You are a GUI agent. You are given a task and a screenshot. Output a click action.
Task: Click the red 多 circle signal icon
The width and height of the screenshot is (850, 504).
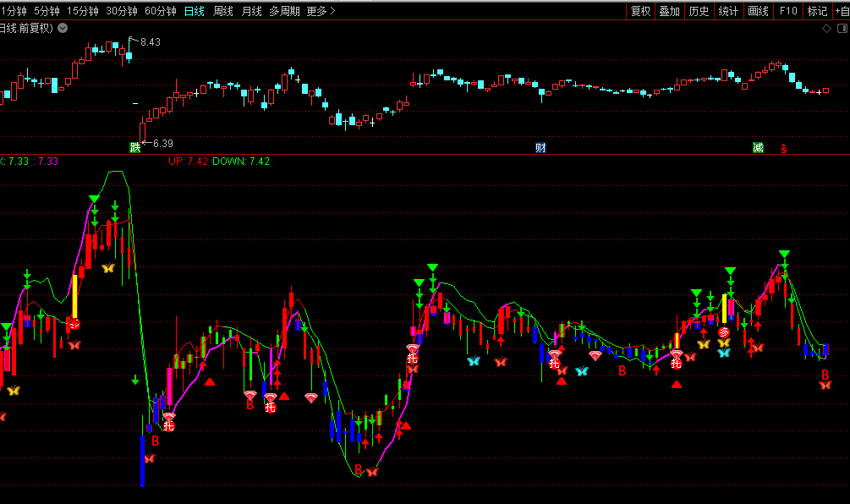[x=724, y=332]
